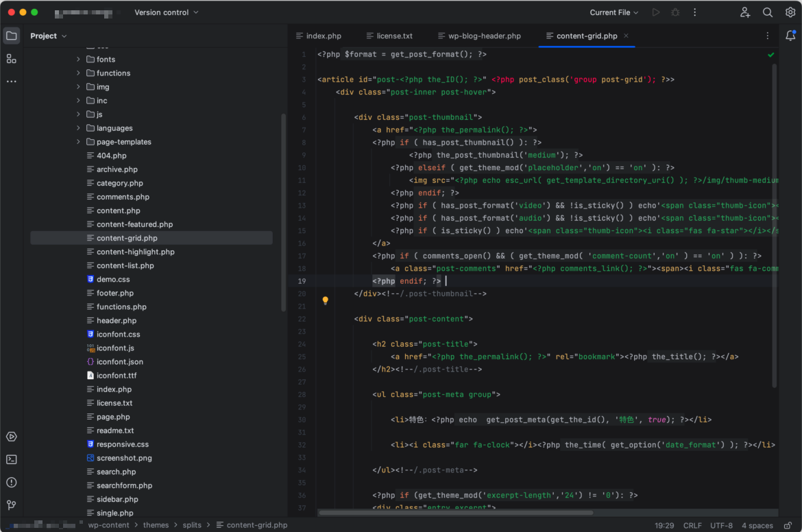Image resolution: width=802 pixels, height=532 pixels.
Task: Open the Problems tool window
Action: [11, 482]
